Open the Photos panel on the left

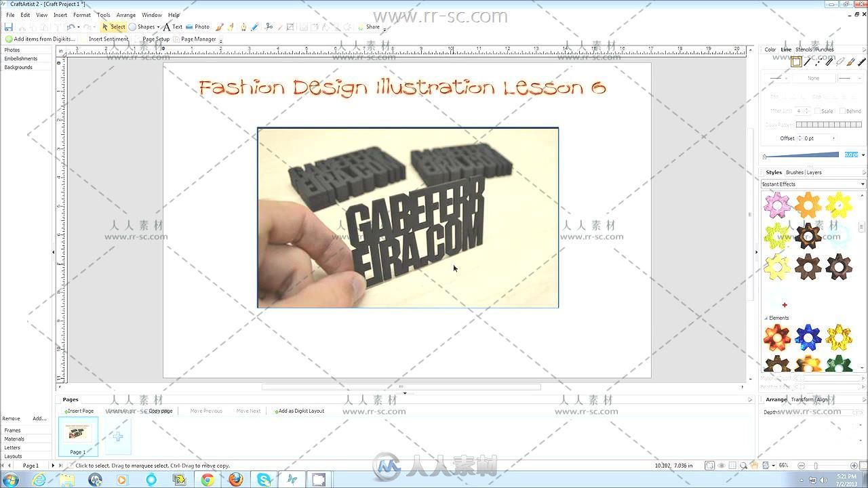point(12,50)
